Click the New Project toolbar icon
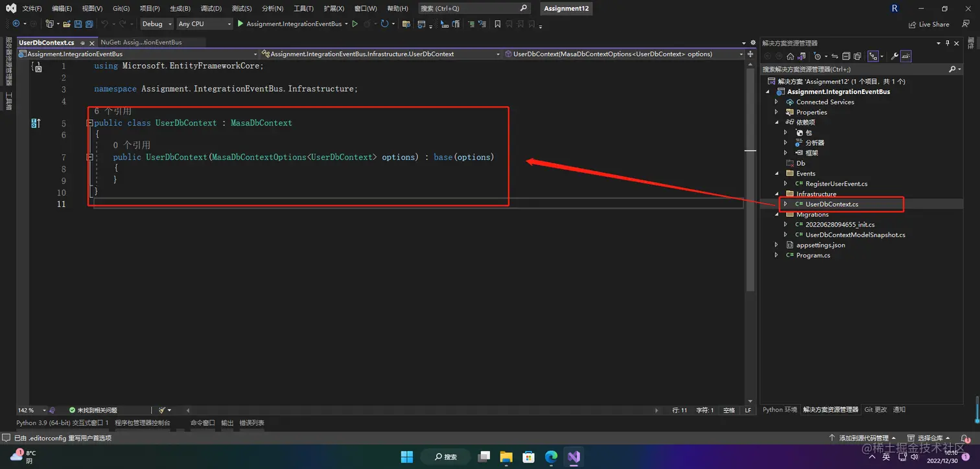 [x=49, y=24]
